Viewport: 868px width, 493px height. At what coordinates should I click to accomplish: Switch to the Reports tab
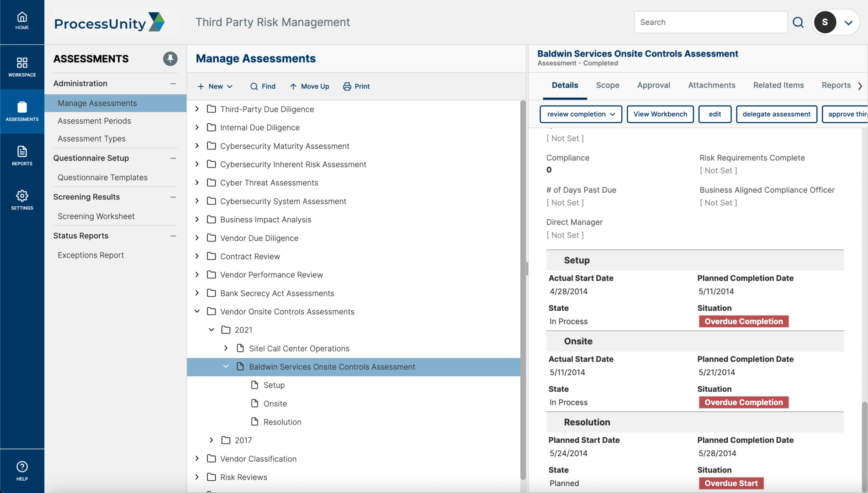(836, 85)
